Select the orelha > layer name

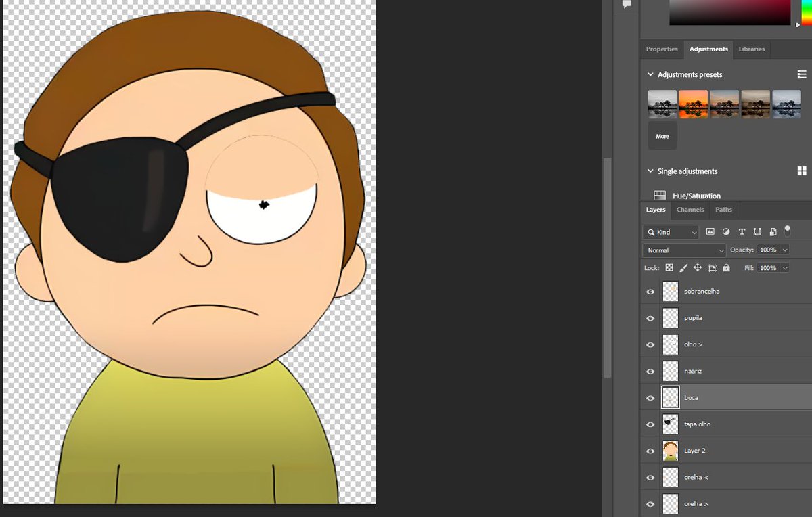coord(696,504)
